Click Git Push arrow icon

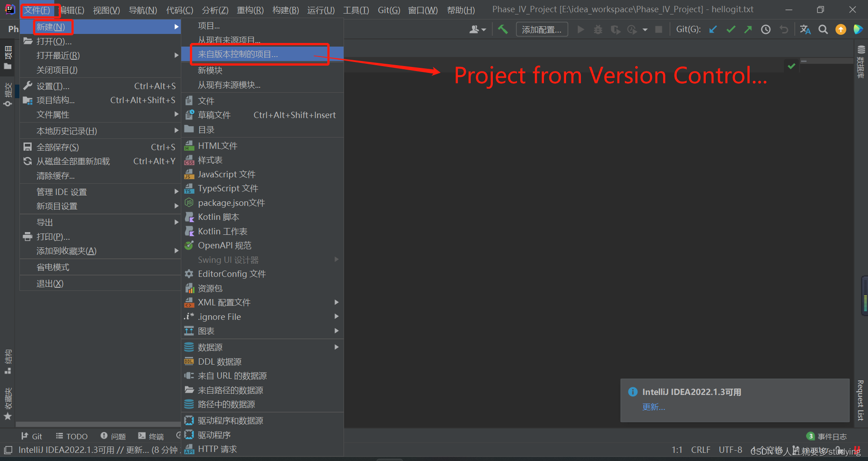click(748, 29)
